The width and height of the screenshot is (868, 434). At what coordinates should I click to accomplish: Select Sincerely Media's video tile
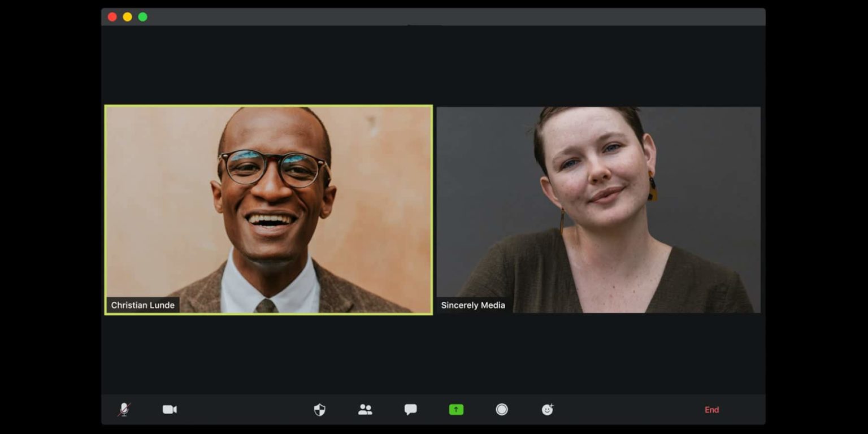(x=599, y=209)
